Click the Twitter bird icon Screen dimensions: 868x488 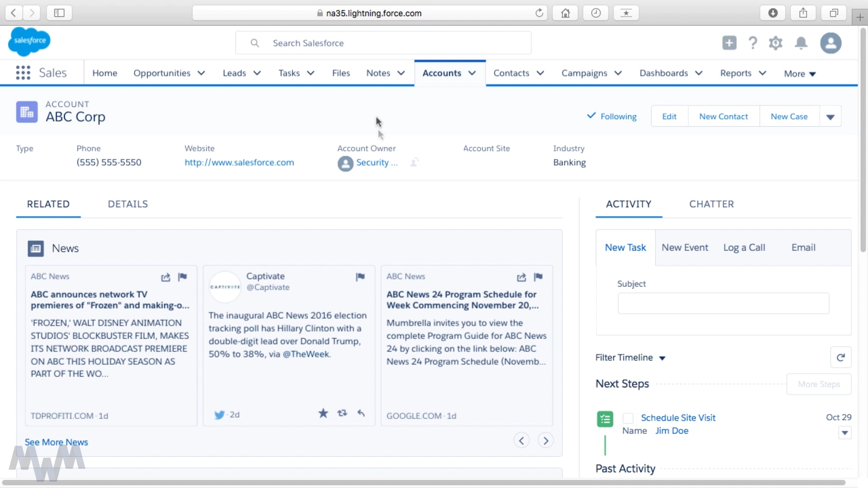pos(219,414)
